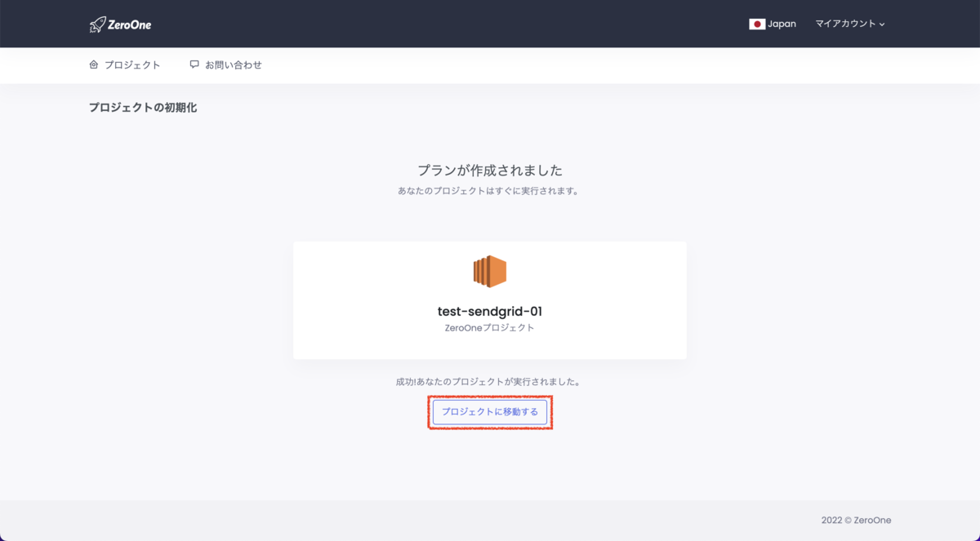
Task: Open the マイアカウント dropdown
Action: pos(850,24)
